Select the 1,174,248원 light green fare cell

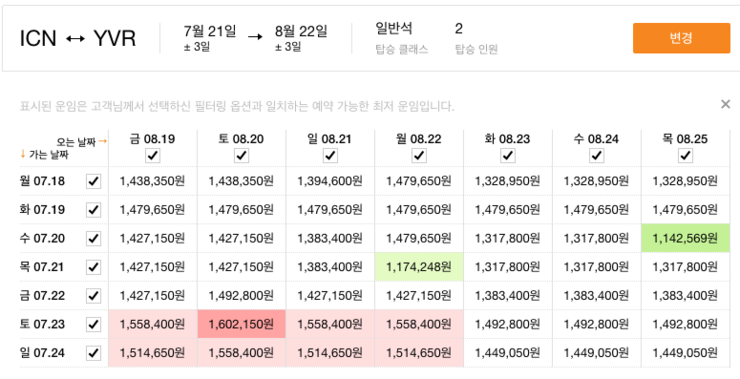click(x=419, y=267)
